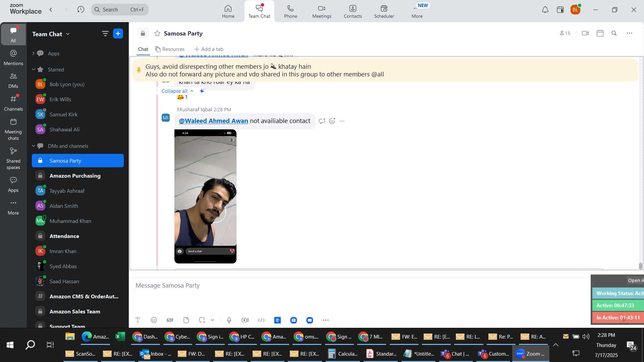Open chat with Shahawal Ali
Screen dimensions: 644x362
pyautogui.click(x=78, y=129)
